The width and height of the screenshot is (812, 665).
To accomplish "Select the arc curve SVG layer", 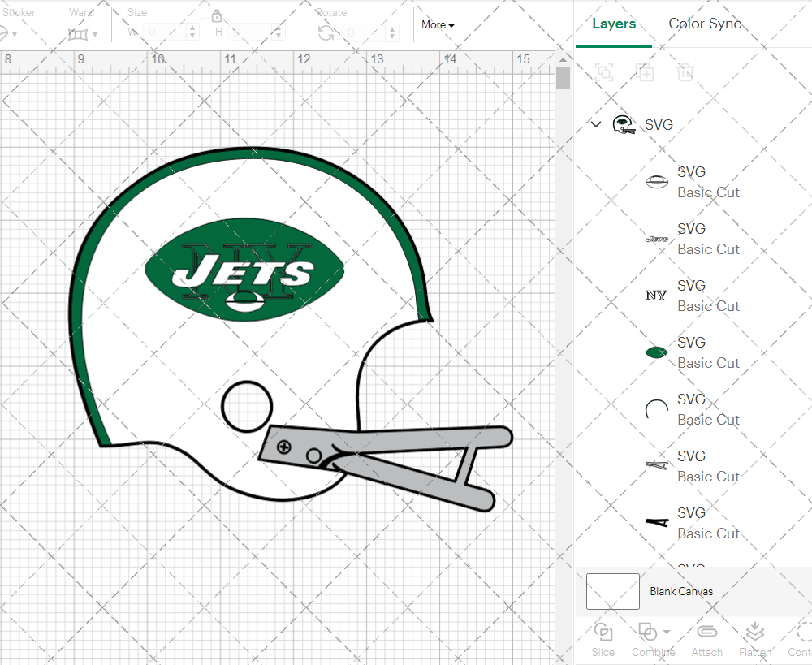I will click(694, 409).
